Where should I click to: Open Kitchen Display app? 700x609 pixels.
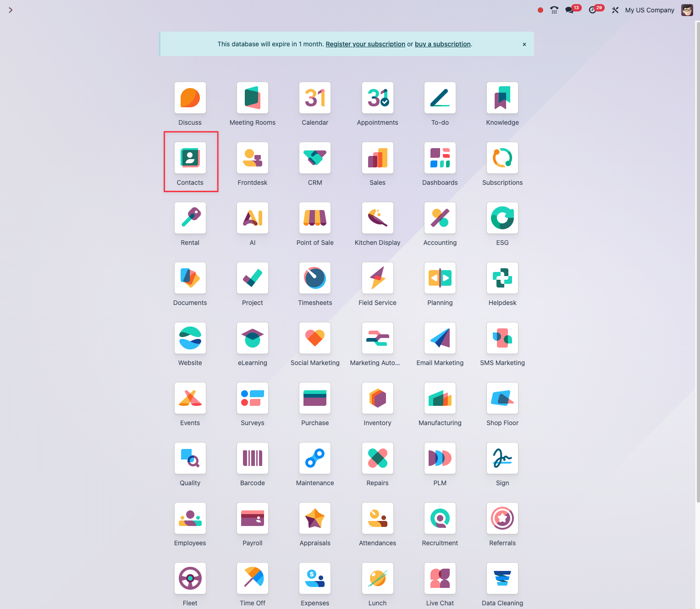tap(378, 218)
